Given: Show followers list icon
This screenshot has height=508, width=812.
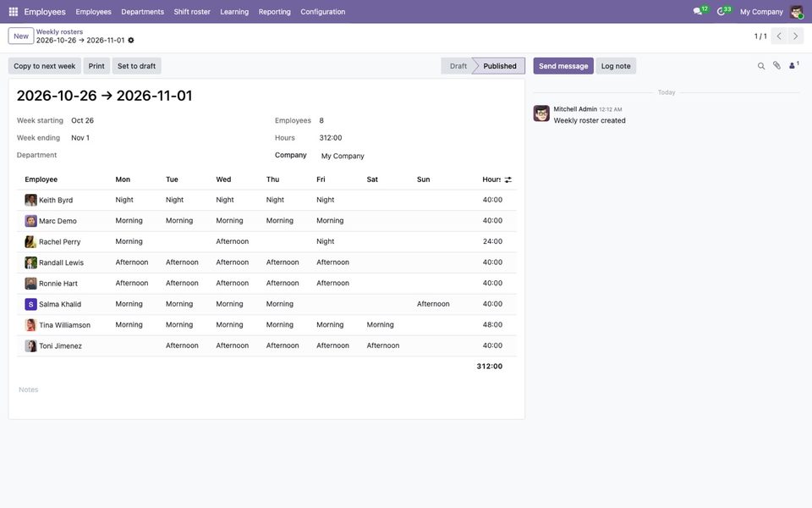Looking at the screenshot, I should [793, 66].
